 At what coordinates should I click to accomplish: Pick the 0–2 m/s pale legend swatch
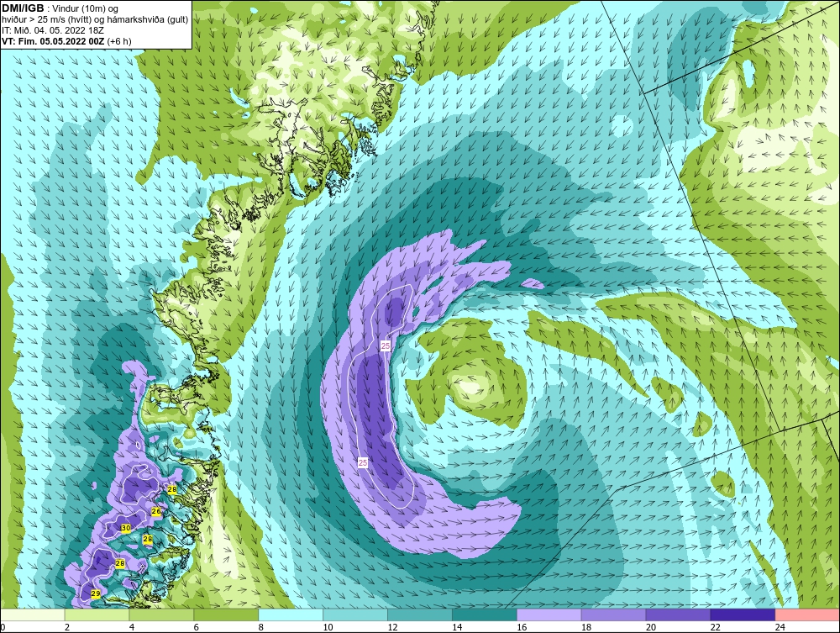(x=32, y=615)
